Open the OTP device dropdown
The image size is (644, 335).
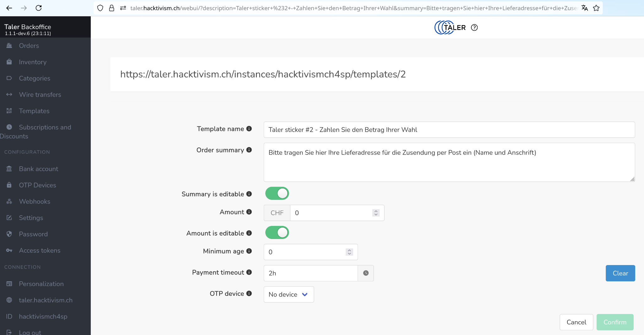pos(289,294)
